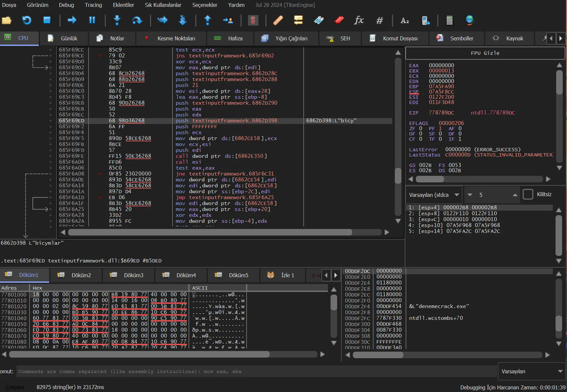The height and width of the screenshot is (392, 567).
Task: Click the command input field
Action: [256, 371]
